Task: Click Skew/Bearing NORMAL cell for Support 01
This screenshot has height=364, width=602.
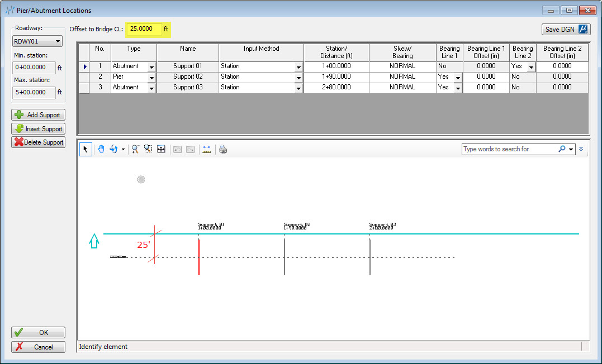Action: 402,66
